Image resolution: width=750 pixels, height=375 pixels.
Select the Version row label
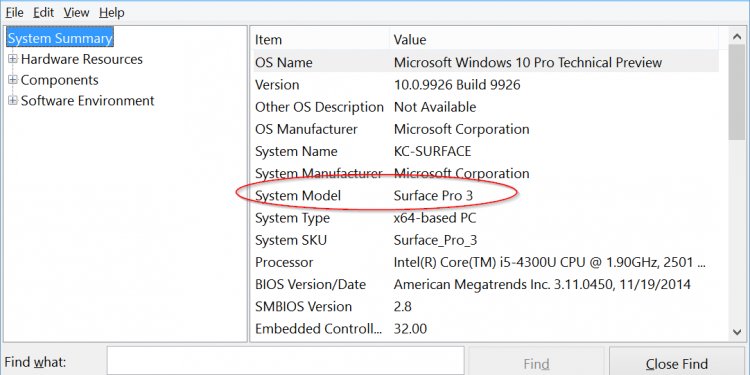pyautogui.click(x=277, y=85)
